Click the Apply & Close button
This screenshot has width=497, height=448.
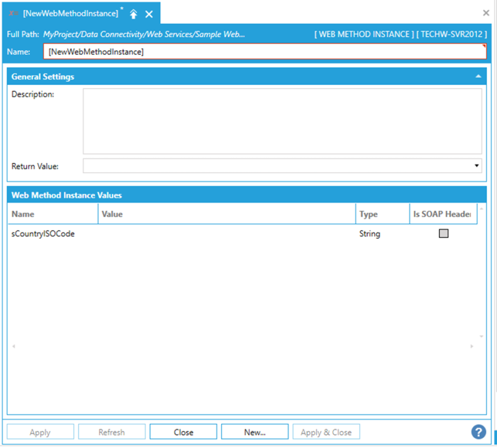[326, 432]
